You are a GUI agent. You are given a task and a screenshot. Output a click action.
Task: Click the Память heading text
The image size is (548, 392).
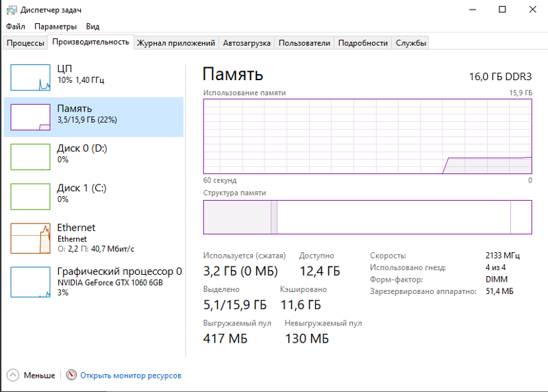tap(233, 75)
